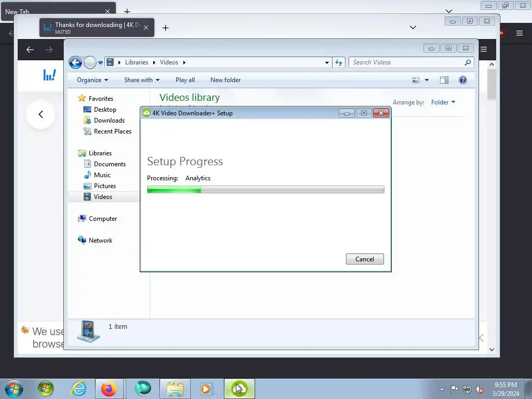Select the Thanks for downloading browser tab
Viewport: 532px width, 399px height.
coord(97,28)
